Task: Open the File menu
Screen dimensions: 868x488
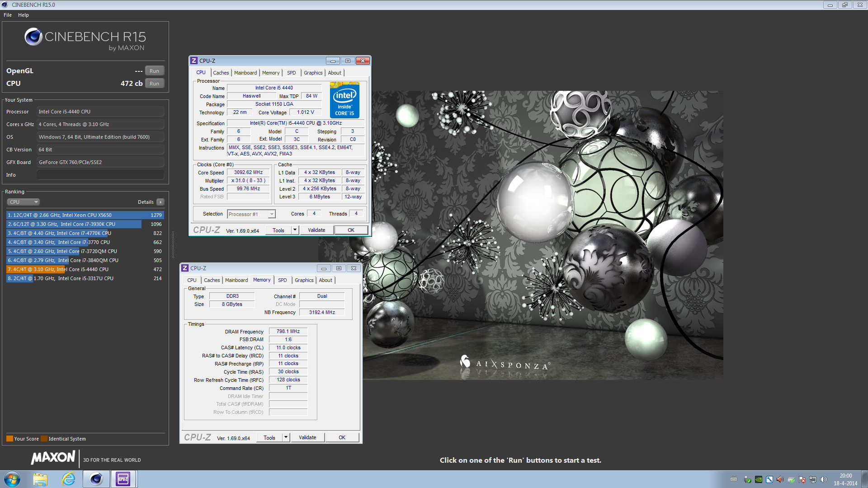Action: pos(8,15)
